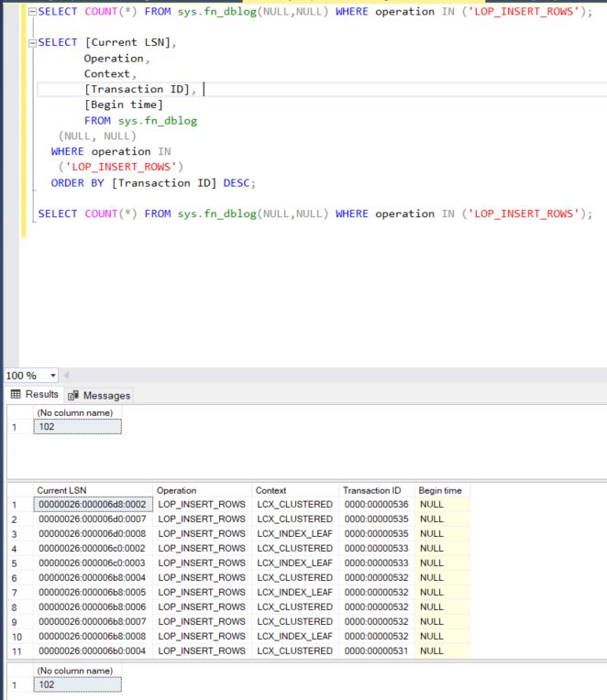Click the green sys.fn_dblog under FROM

coord(157,121)
